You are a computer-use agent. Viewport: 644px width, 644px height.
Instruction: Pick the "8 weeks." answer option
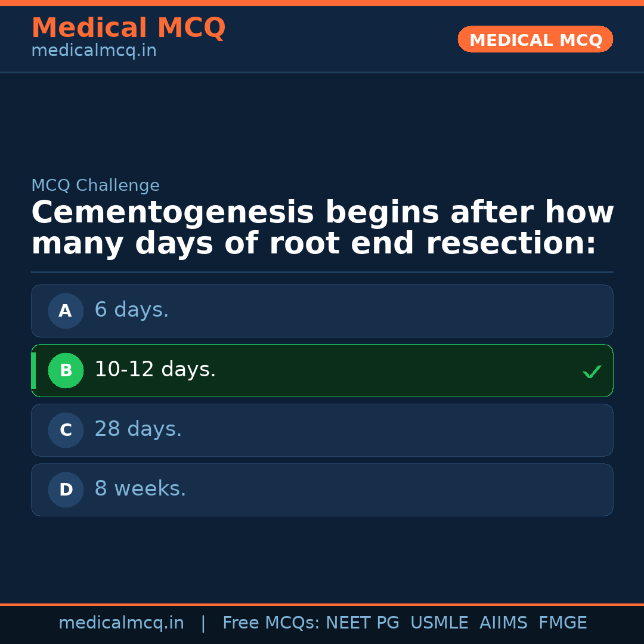click(x=140, y=489)
